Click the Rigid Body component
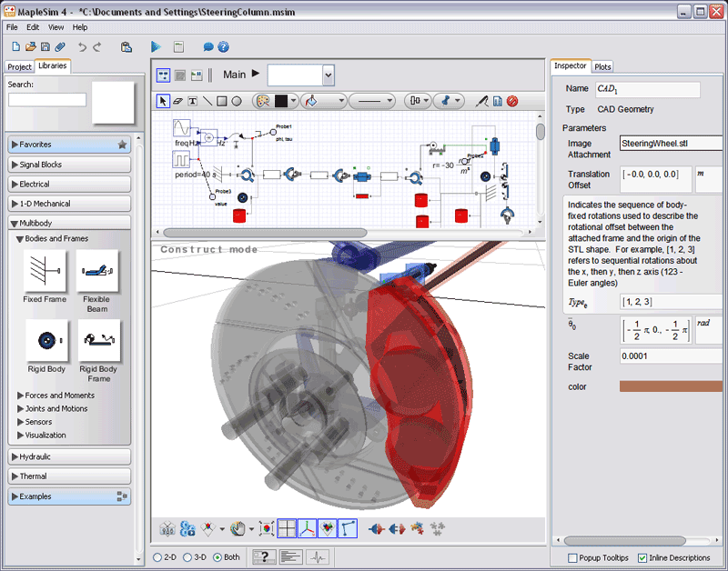The width and height of the screenshot is (728, 571). tap(47, 340)
